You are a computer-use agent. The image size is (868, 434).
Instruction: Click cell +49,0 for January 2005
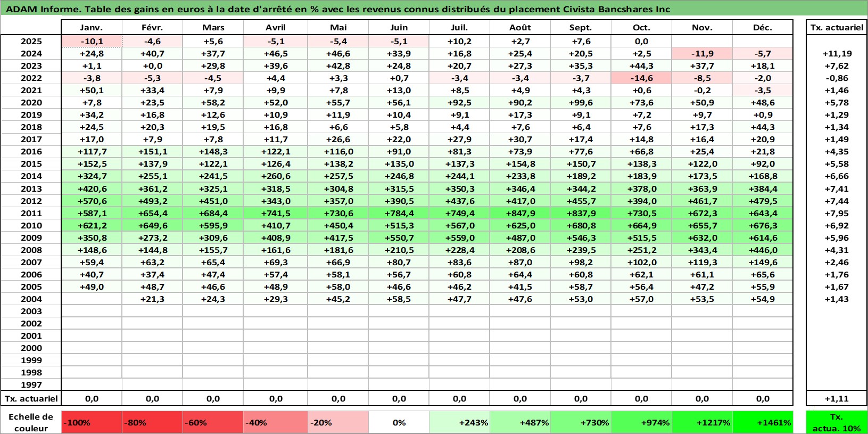(x=92, y=286)
